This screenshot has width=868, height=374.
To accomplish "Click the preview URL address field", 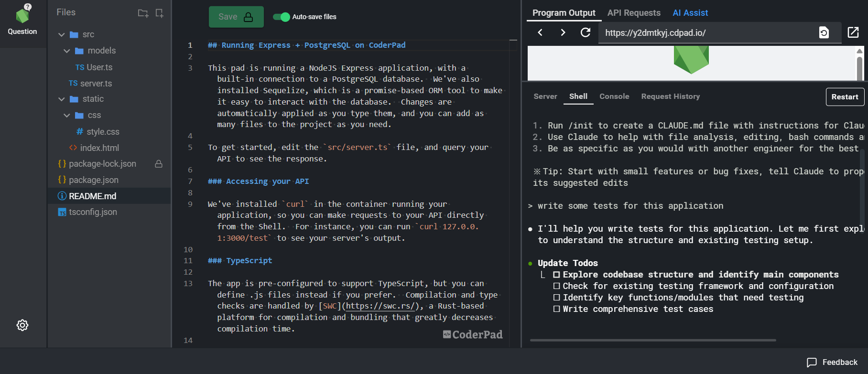I will tap(707, 32).
